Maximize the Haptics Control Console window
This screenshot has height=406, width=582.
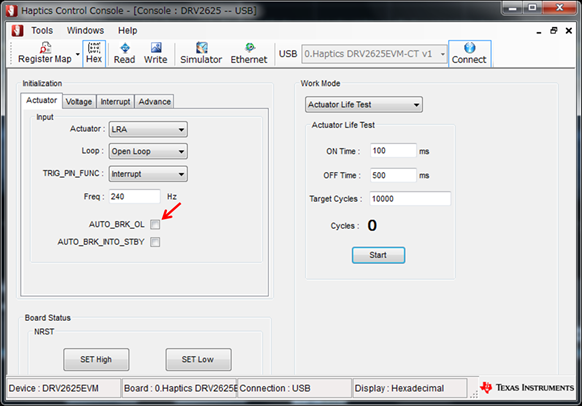[x=533, y=8]
